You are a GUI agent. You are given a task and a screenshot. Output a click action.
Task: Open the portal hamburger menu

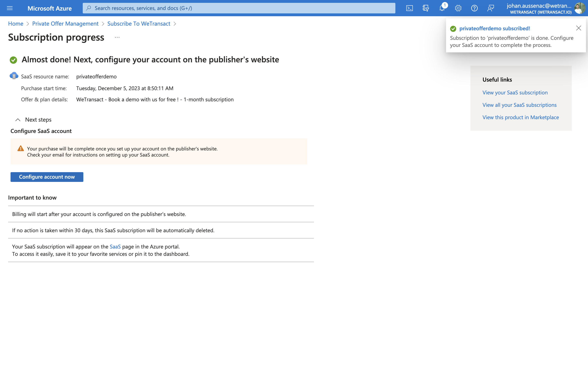coord(10,8)
